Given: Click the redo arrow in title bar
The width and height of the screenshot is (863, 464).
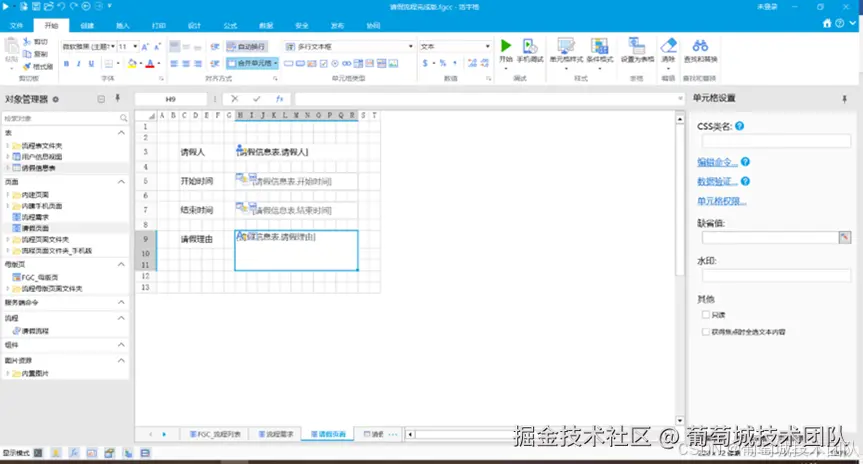Looking at the screenshot, I should click(74, 7).
